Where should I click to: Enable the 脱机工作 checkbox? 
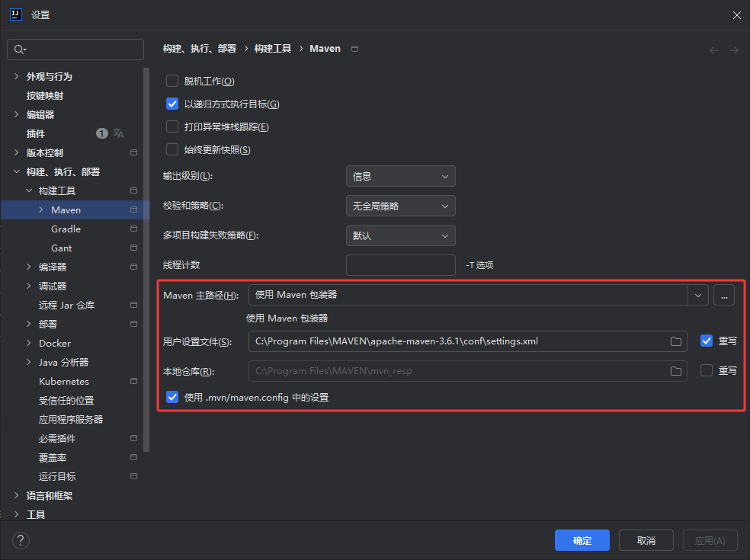172,82
